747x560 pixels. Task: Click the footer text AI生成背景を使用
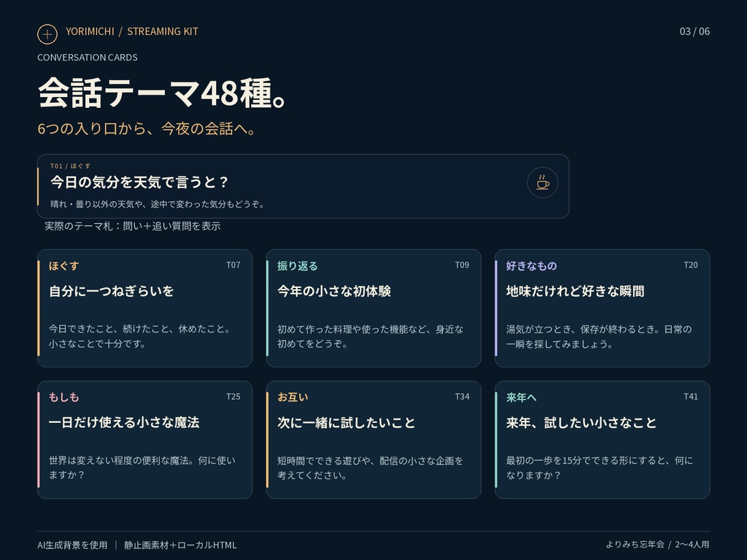(x=72, y=545)
